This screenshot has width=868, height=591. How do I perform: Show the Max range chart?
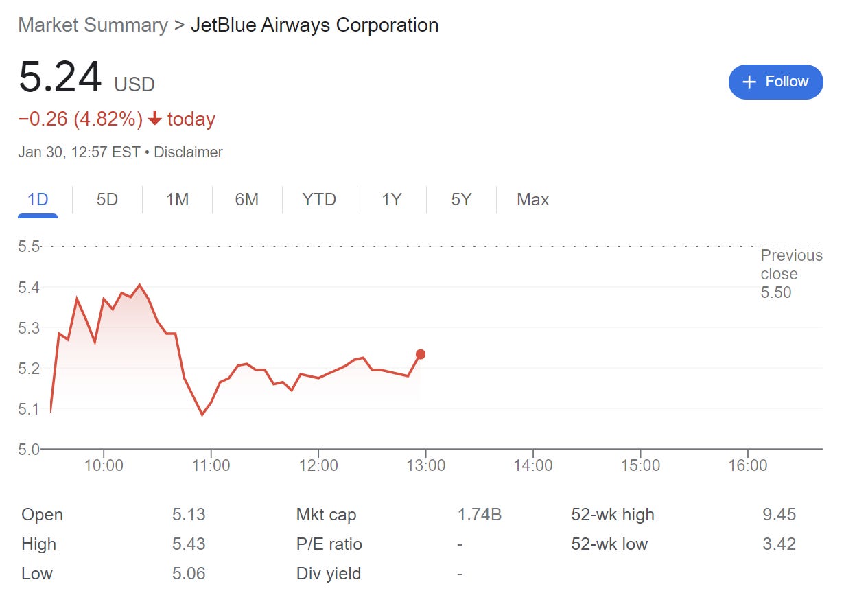click(532, 200)
